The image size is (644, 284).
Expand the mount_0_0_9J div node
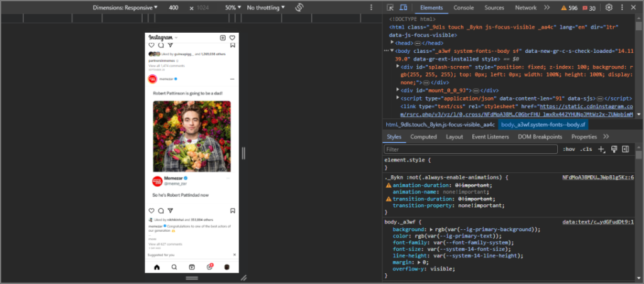coord(397,89)
